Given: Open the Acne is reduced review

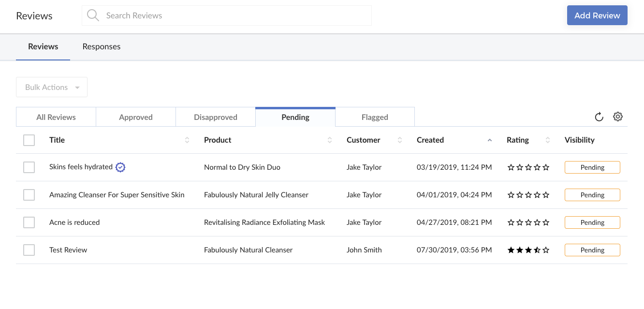Looking at the screenshot, I should pos(74,222).
